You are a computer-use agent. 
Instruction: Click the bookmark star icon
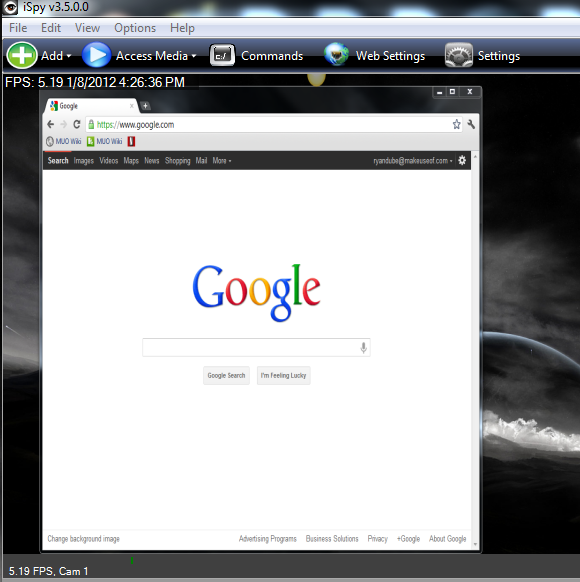tap(456, 124)
